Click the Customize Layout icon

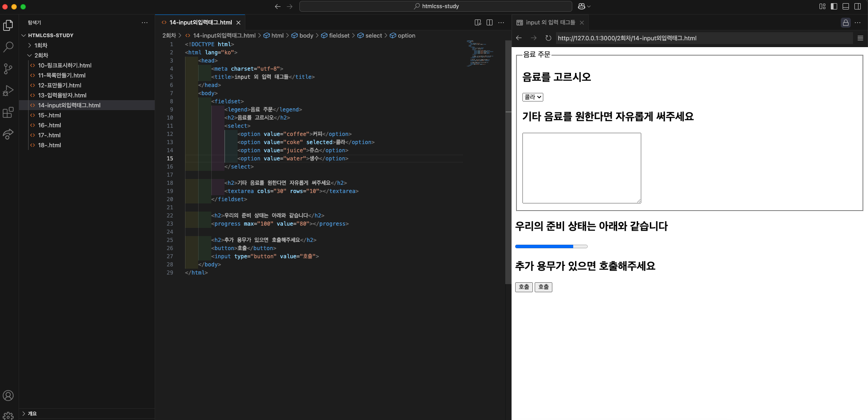tap(822, 6)
